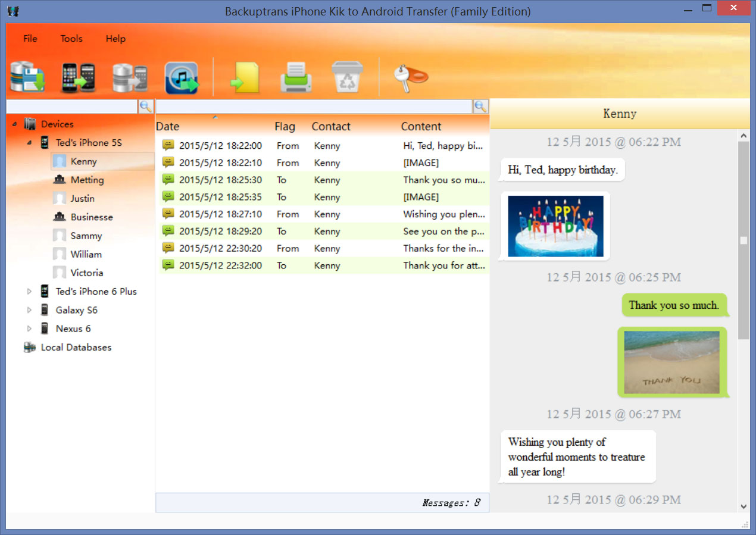Select the William contact
This screenshot has width=756, height=535.
click(86, 254)
